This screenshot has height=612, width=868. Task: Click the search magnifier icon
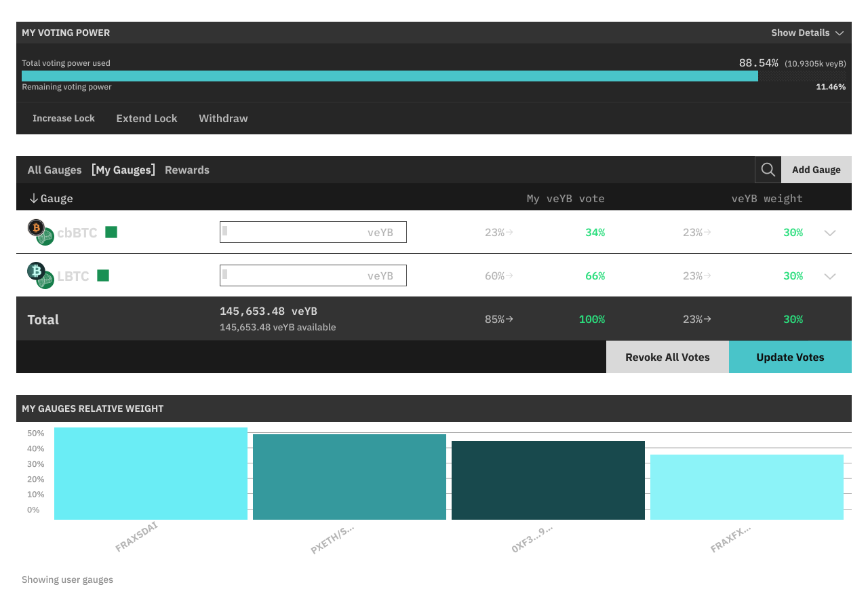coord(768,170)
